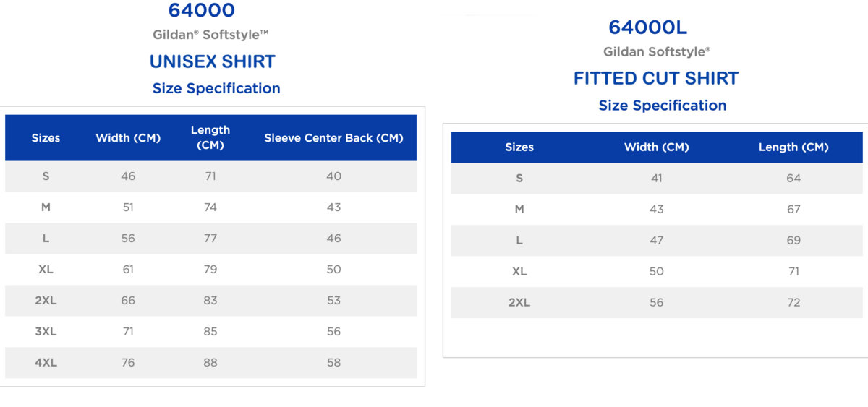Viewport: 868px width, 407px height.
Task: Click the unisex Size Specification subtitle
Action: tap(216, 88)
